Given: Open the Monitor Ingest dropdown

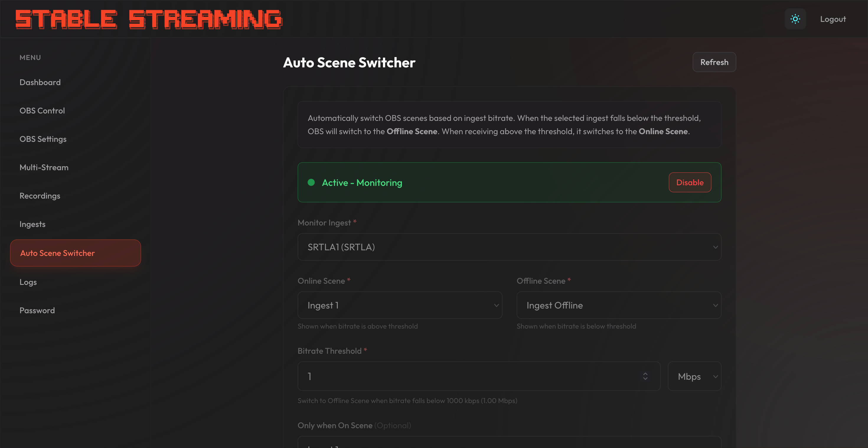Looking at the screenshot, I should click(509, 247).
